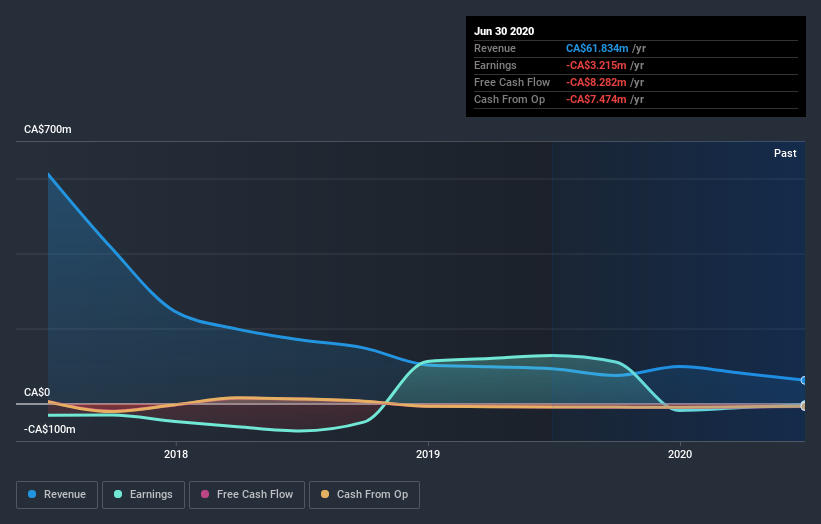Toggle the Free Cash Flow legend button

click(x=247, y=495)
